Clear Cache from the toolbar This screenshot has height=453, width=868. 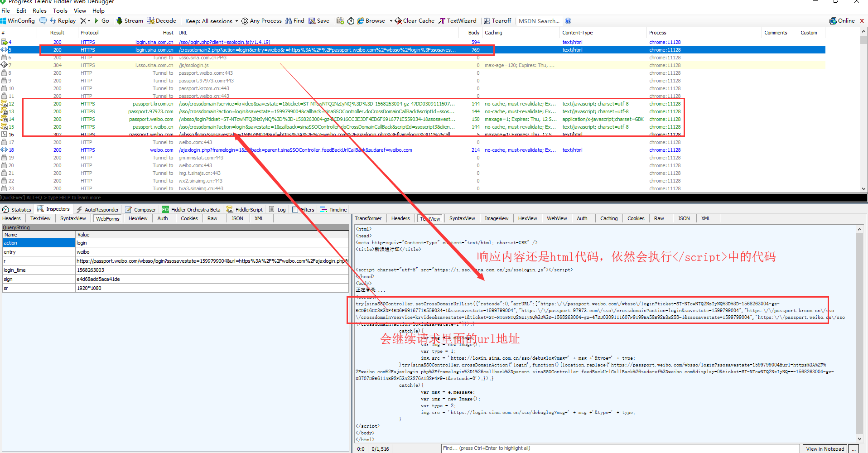(x=415, y=21)
